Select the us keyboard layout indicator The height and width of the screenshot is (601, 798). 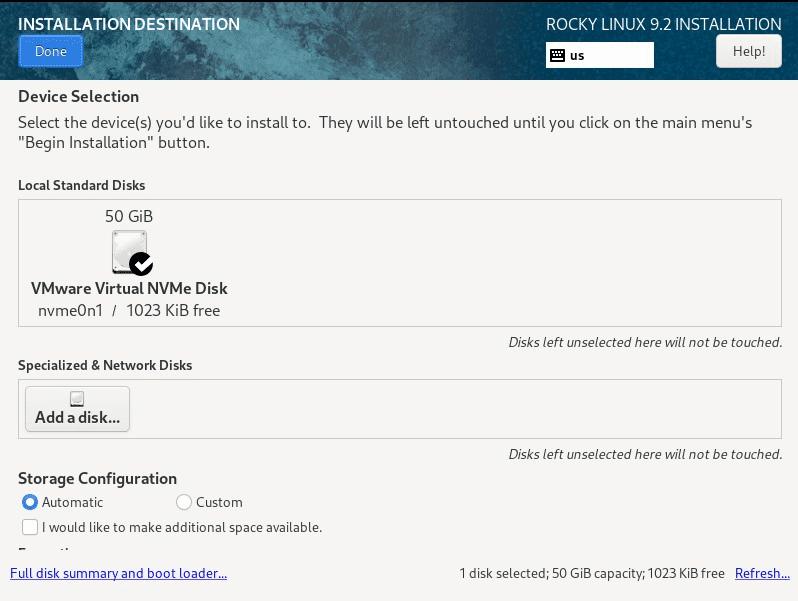[x=600, y=55]
